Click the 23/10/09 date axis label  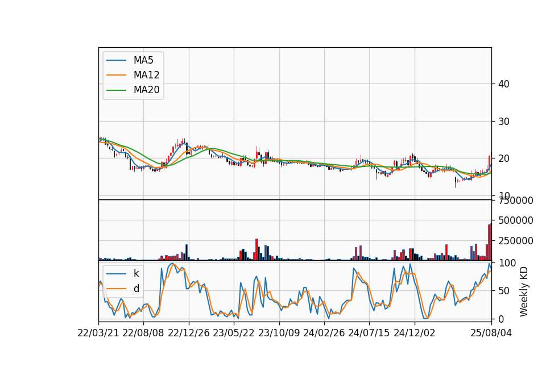click(279, 333)
